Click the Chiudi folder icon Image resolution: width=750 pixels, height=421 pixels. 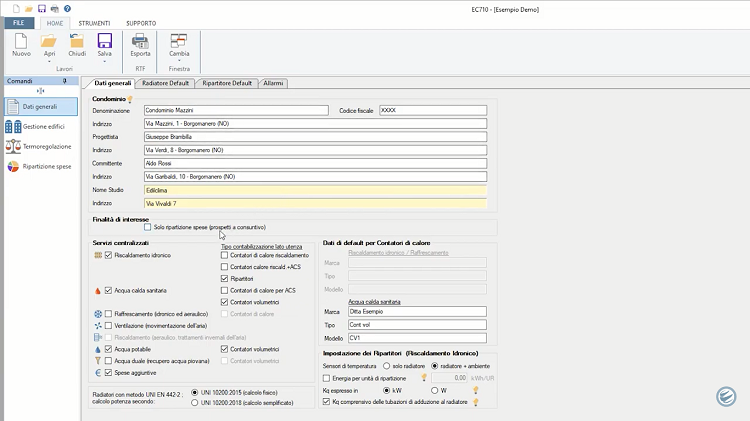point(77,41)
